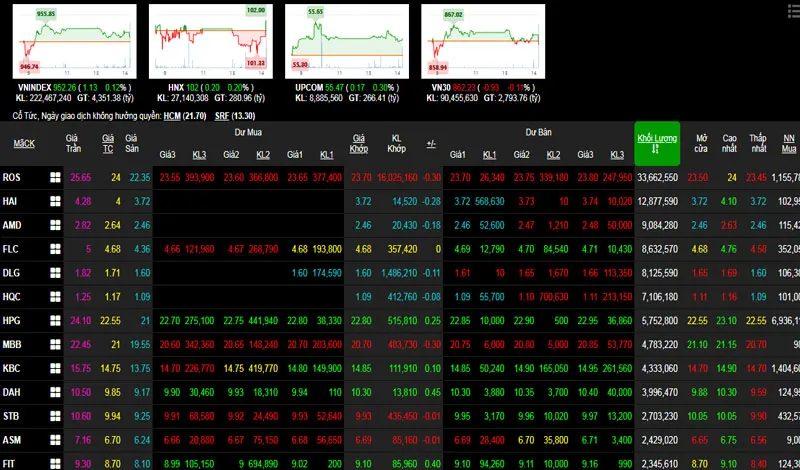The width and height of the screenshot is (800, 470).
Task: Open the VNINDEX chart thumbnail
Action: (x=74, y=41)
